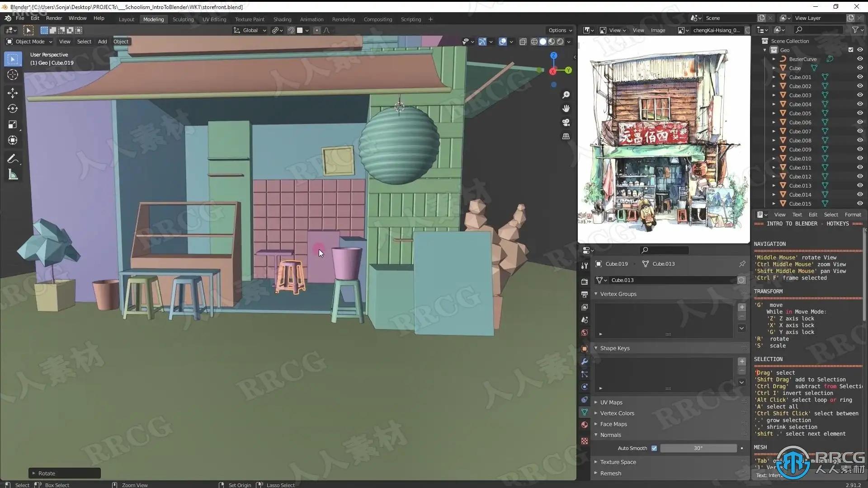Select the Rotate tool in toolbar
Viewport: 868px width, 488px height.
(13, 108)
